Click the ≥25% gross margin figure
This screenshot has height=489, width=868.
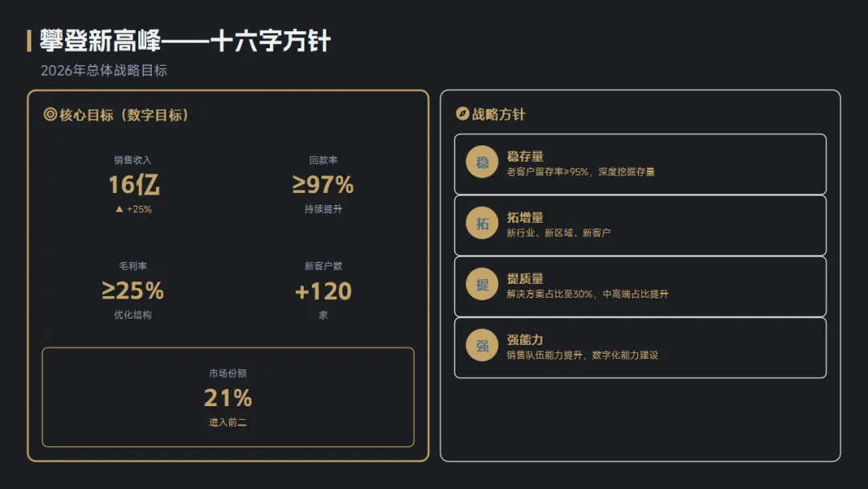(133, 290)
